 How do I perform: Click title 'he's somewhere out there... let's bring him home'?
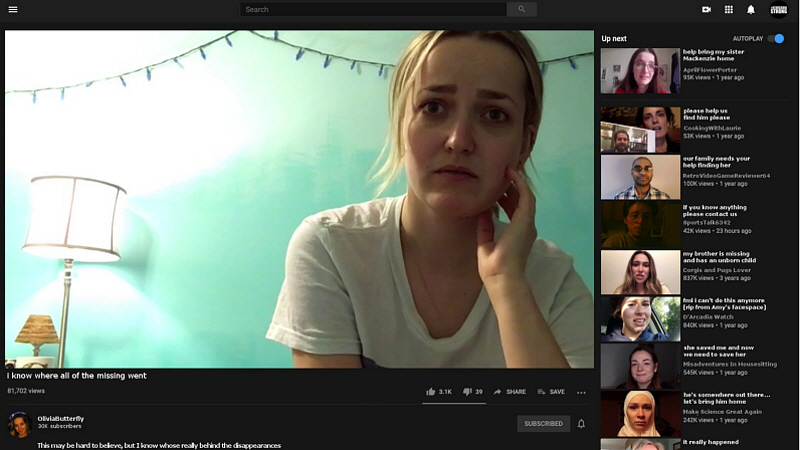tap(727, 398)
